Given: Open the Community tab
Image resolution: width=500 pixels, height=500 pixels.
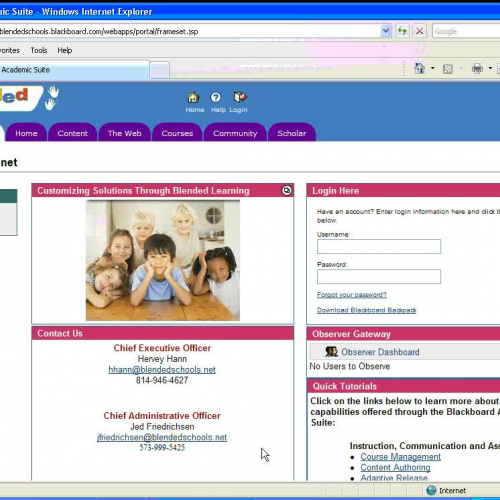Looking at the screenshot, I should point(235,133).
